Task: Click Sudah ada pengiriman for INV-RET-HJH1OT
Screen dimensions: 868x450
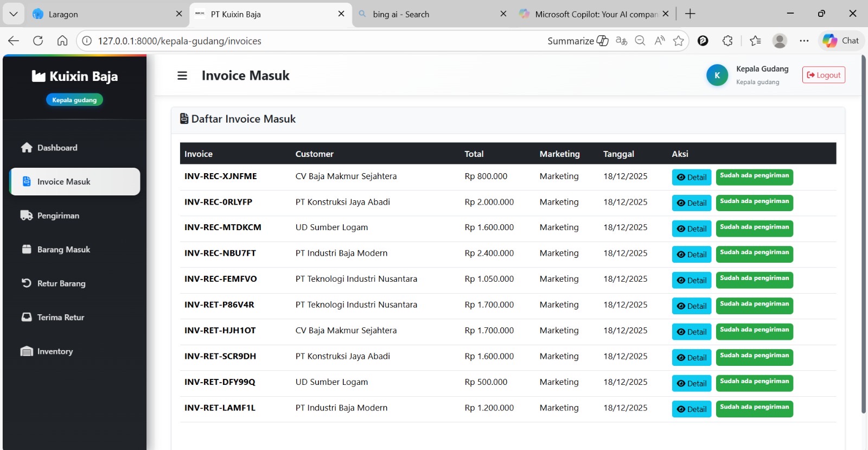Action: [754, 332]
